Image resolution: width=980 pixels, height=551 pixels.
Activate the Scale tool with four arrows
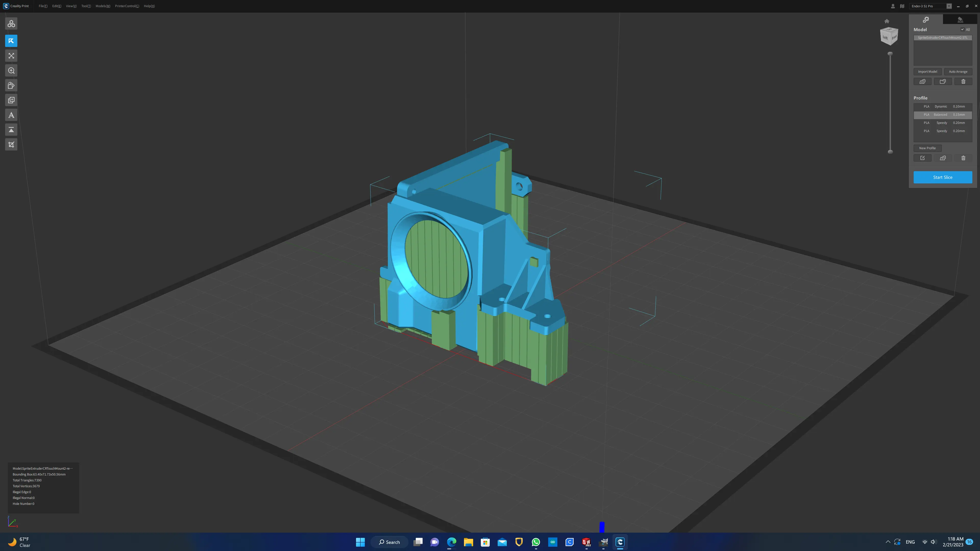pos(11,56)
